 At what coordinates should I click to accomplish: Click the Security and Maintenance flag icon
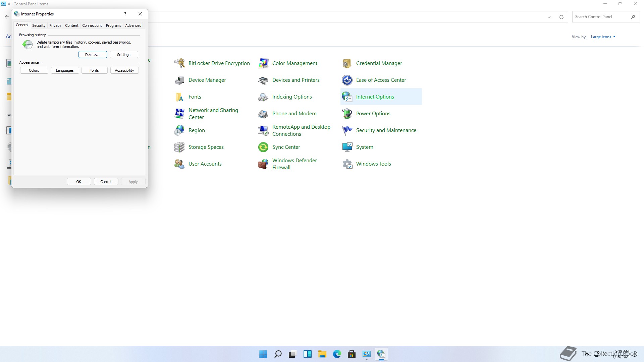click(x=347, y=130)
